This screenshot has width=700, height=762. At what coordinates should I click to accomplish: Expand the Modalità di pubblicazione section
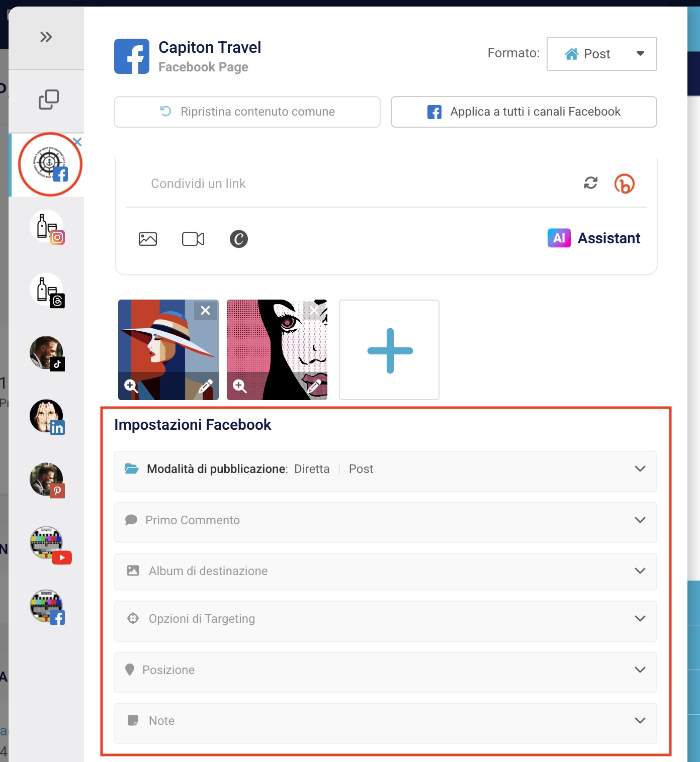385,469
